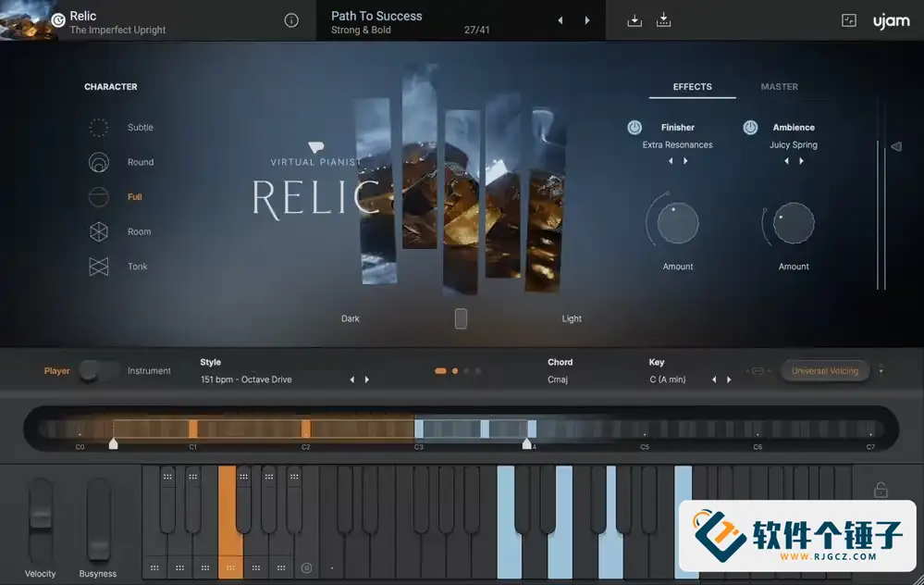The width and height of the screenshot is (924, 585).
Task: Click the Subtle label
Action: [141, 128]
